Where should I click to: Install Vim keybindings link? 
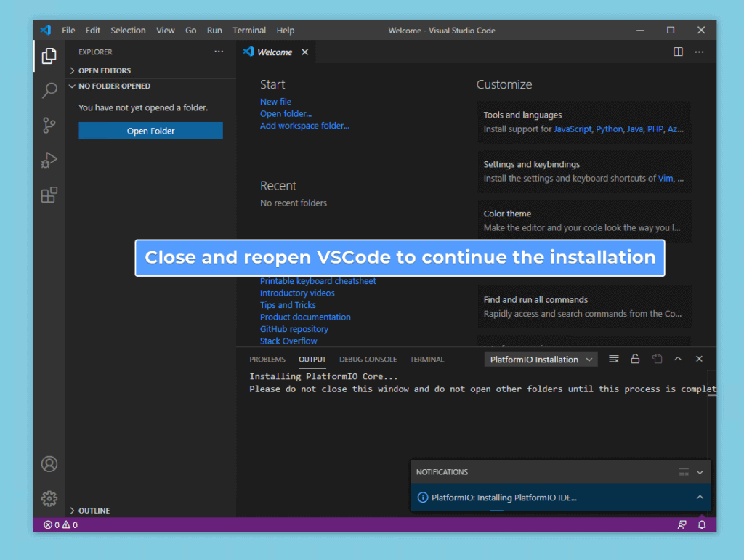pos(666,178)
